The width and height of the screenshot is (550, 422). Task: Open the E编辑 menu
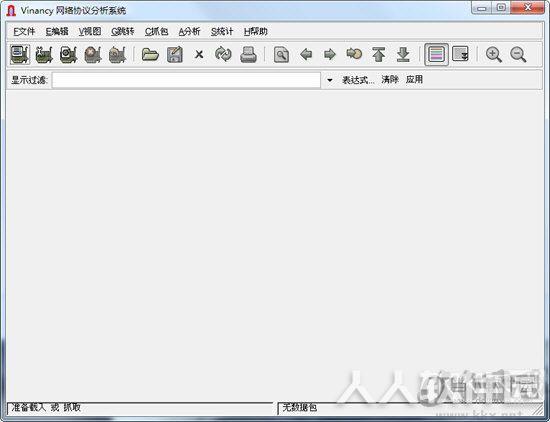coord(57,32)
